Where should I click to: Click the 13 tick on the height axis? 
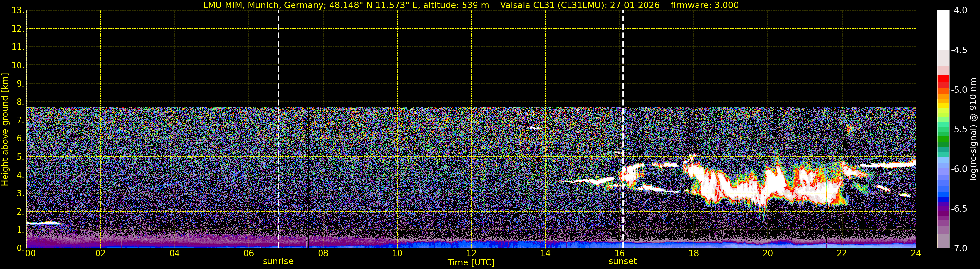pos(17,10)
